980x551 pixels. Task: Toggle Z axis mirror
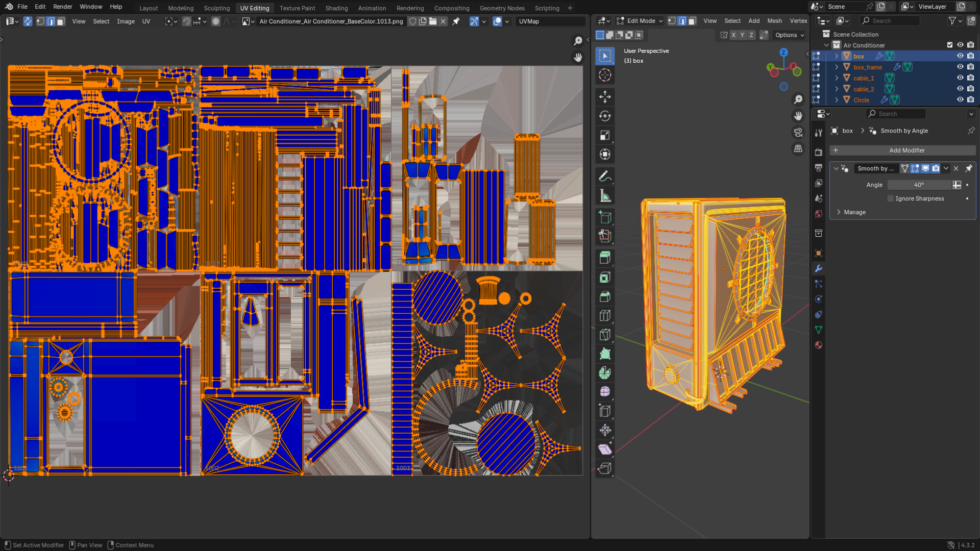point(751,35)
